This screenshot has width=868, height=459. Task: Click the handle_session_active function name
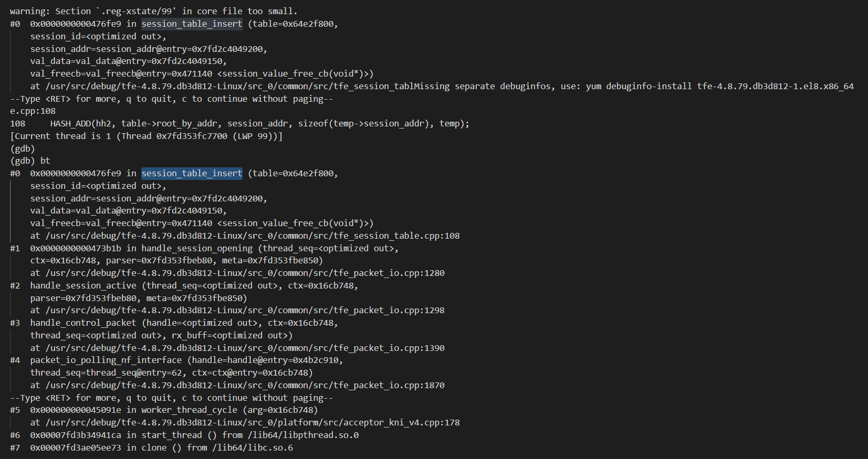click(83, 286)
